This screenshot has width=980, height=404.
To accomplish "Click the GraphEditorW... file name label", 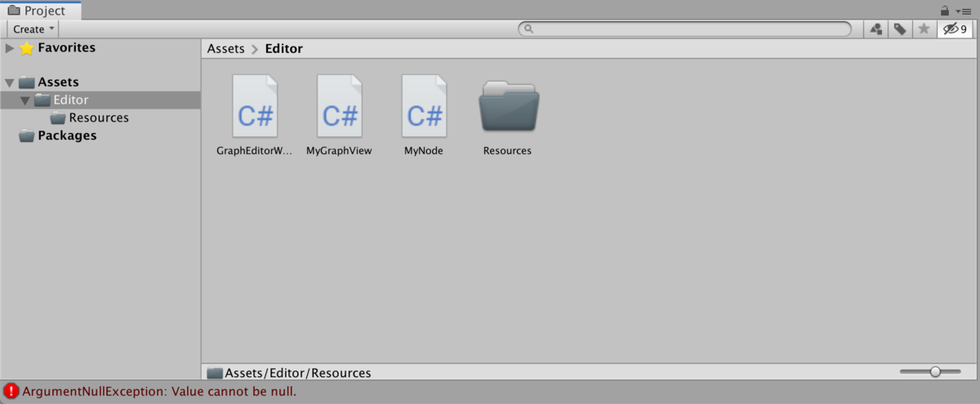I will (x=254, y=151).
